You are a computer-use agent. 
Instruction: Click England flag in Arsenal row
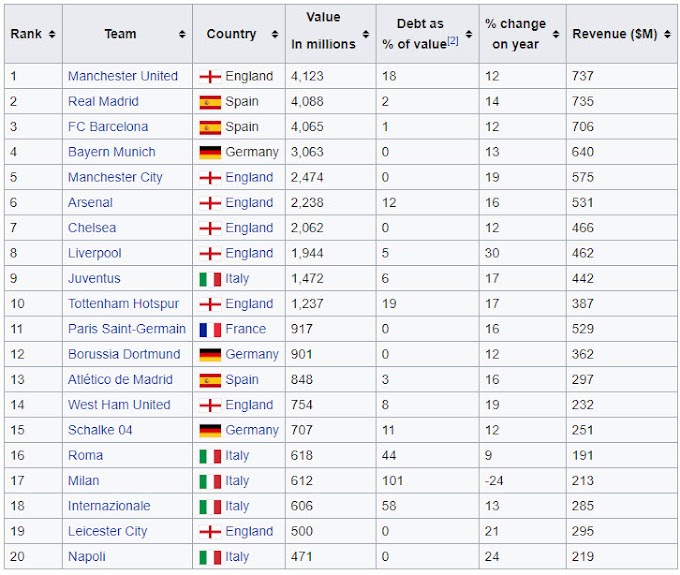pyautogui.click(x=210, y=203)
